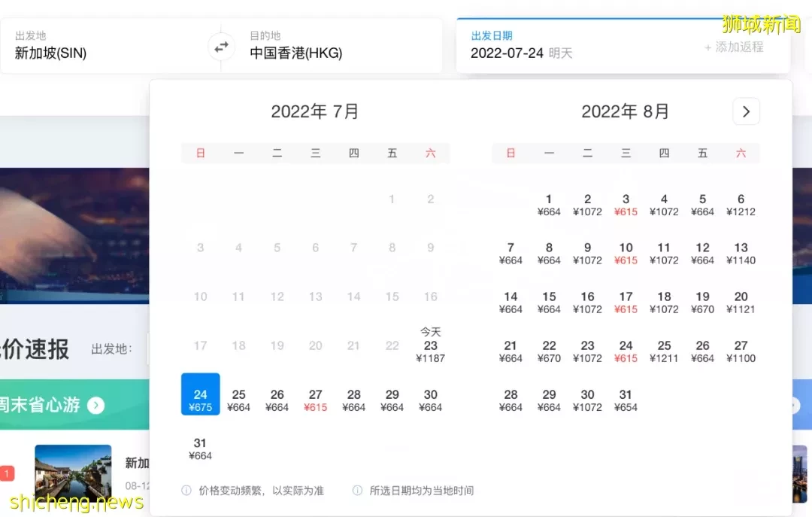Select August 9 priced ¥1072
This screenshot has height=517, width=812.
point(587,254)
